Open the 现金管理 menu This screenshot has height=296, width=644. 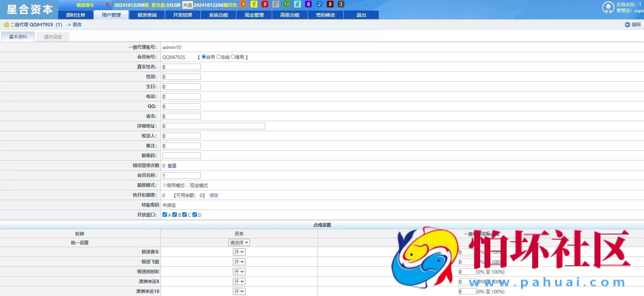pyautogui.click(x=254, y=15)
